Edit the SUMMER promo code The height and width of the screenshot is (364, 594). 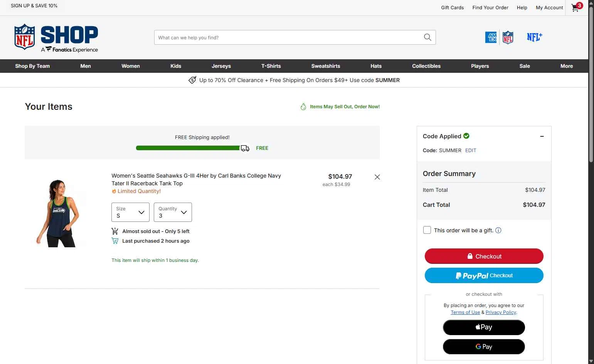click(471, 150)
